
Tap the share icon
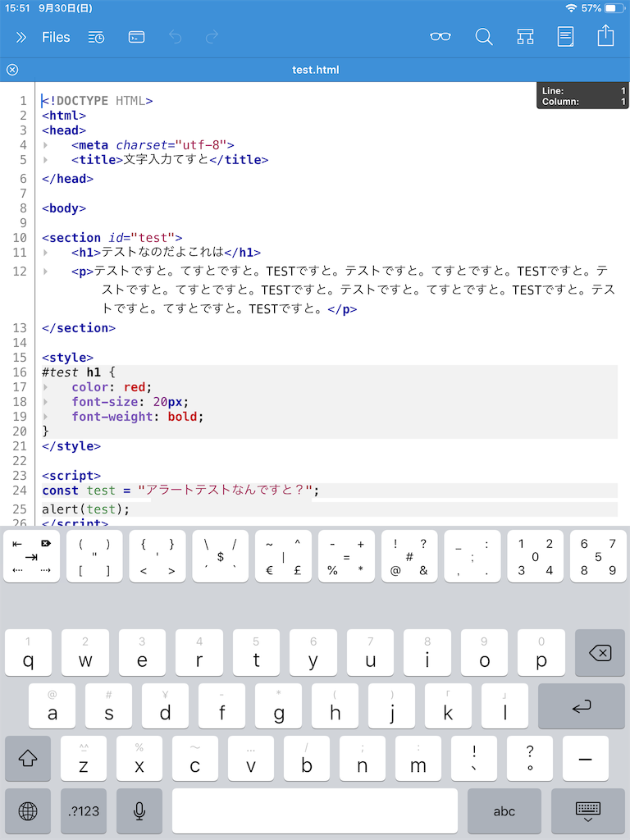(x=606, y=35)
